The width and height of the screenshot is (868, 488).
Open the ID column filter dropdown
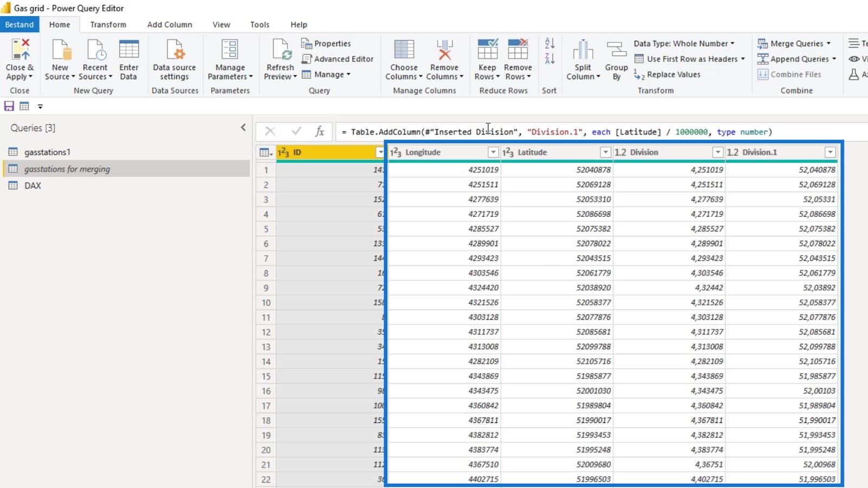[x=380, y=152]
